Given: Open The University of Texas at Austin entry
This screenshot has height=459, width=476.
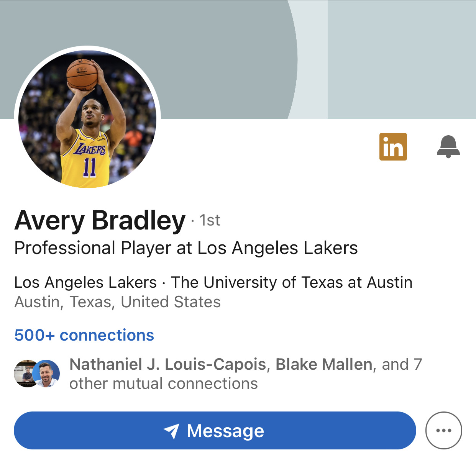Looking at the screenshot, I should (x=292, y=282).
